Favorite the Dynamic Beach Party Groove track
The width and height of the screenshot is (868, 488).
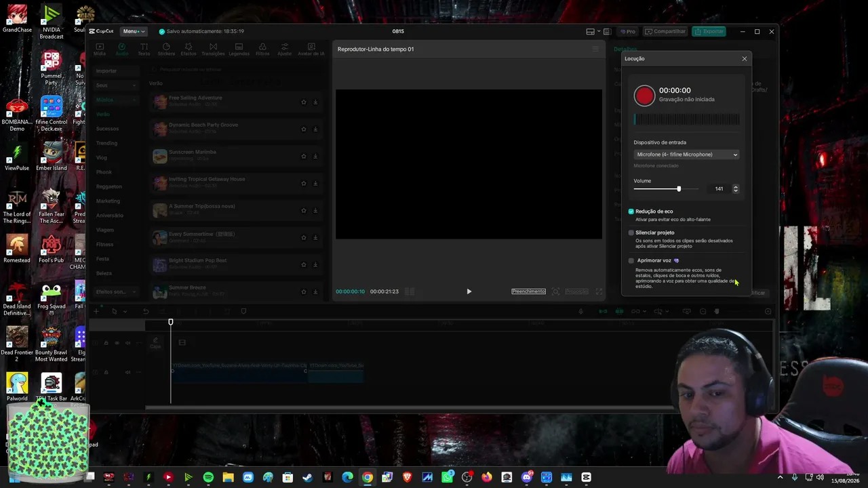coord(304,129)
